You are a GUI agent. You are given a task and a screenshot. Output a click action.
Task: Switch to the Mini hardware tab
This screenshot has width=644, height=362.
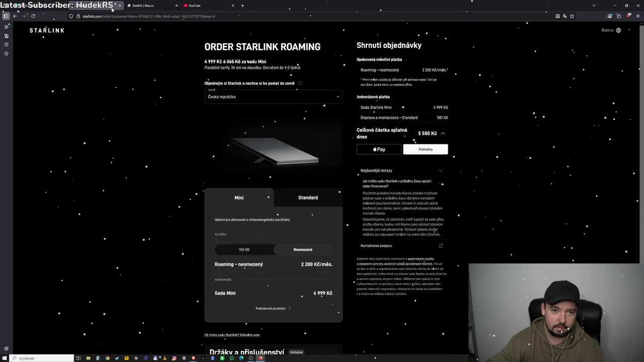pos(239,198)
